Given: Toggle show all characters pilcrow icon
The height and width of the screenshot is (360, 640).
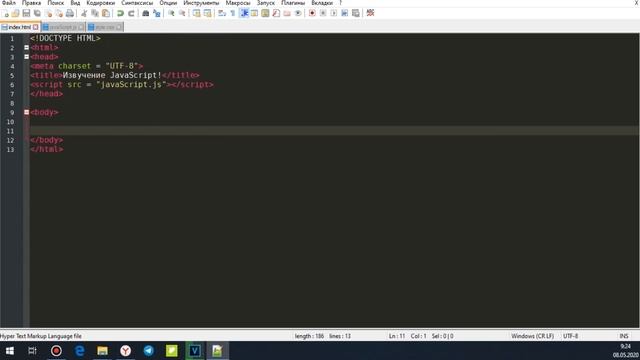Looking at the screenshot, I should 233,13.
